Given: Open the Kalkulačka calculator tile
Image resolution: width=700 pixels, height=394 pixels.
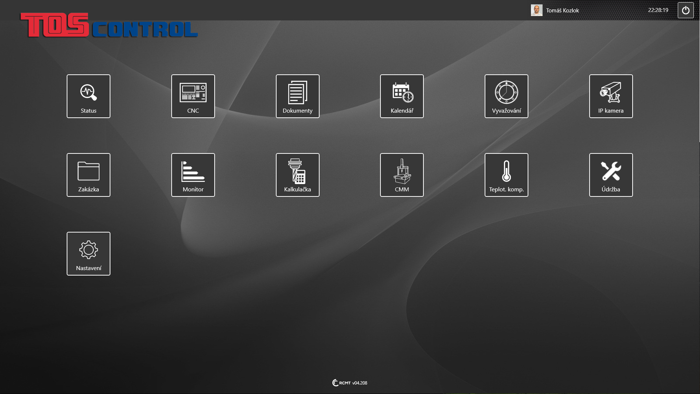Looking at the screenshot, I should 298,175.
